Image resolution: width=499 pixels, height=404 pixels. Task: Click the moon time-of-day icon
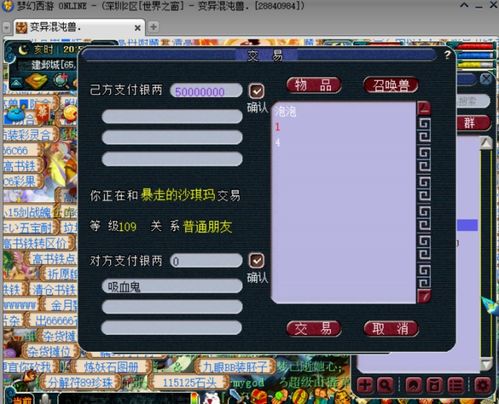click(x=23, y=50)
